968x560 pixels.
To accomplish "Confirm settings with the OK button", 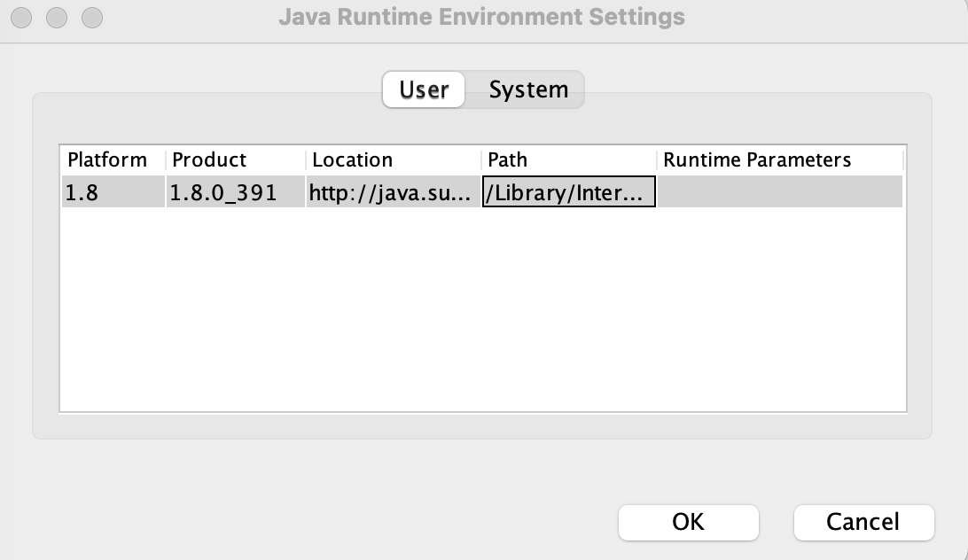I will point(689,522).
